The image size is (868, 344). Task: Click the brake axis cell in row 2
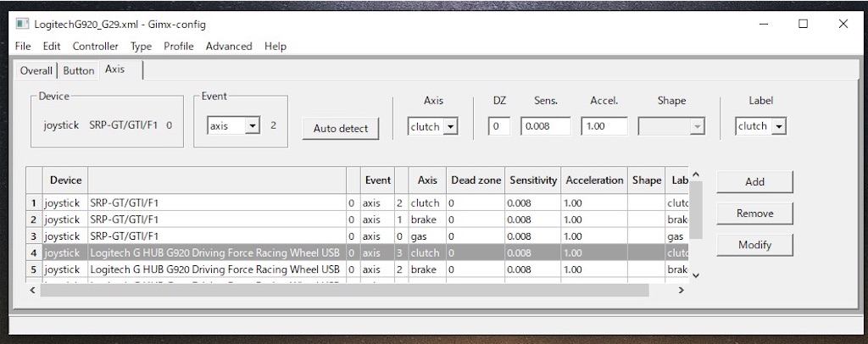pyautogui.click(x=427, y=219)
